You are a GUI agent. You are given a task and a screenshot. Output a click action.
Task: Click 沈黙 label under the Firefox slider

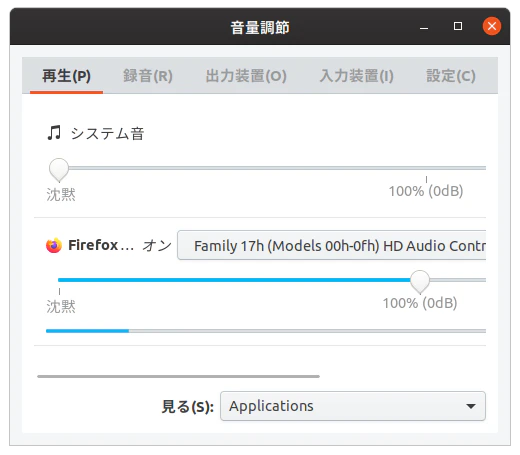point(61,306)
